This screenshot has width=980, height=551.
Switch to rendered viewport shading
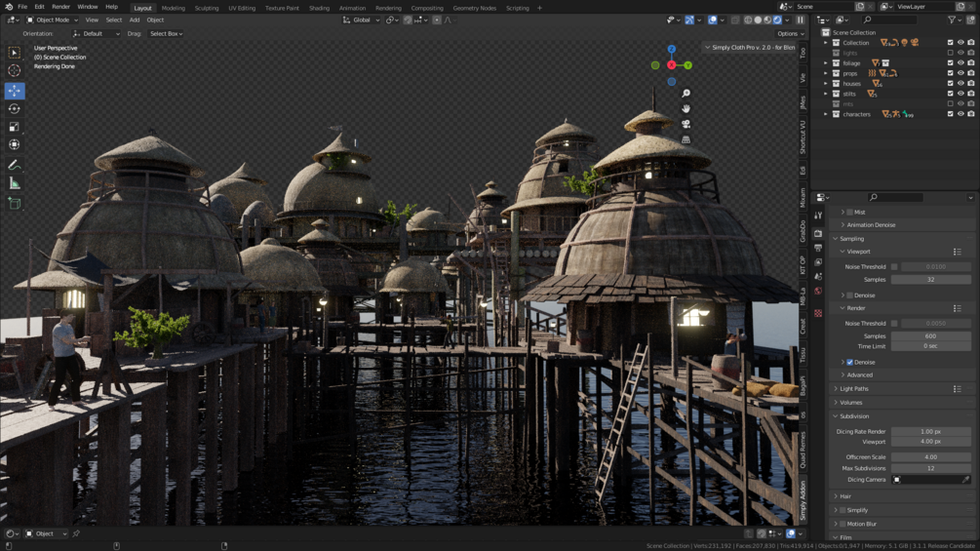777,20
